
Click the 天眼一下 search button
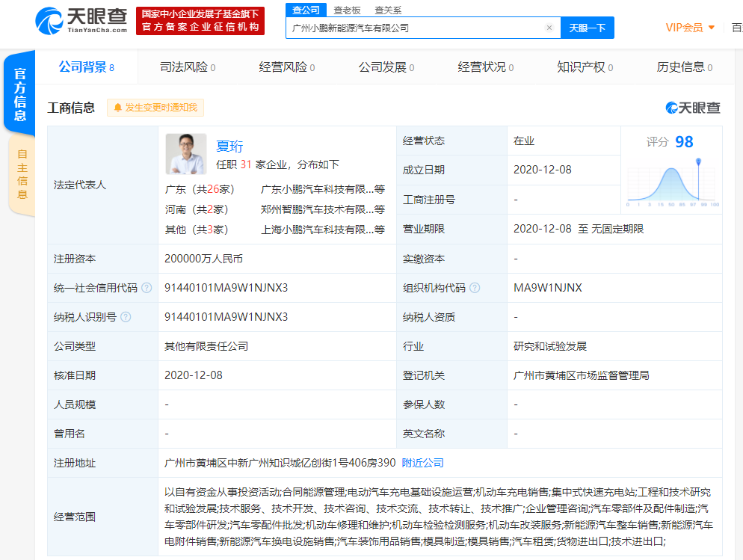coord(589,27)
